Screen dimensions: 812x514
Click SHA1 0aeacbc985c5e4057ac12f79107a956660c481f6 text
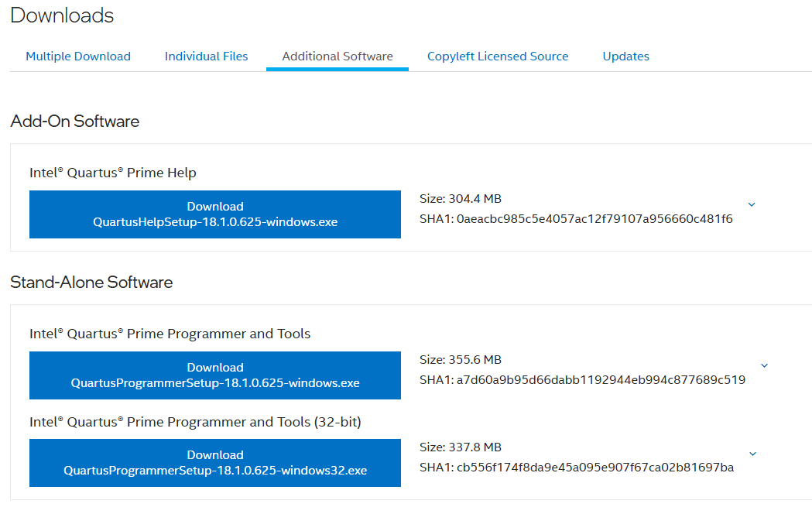(x=576, y=219)
